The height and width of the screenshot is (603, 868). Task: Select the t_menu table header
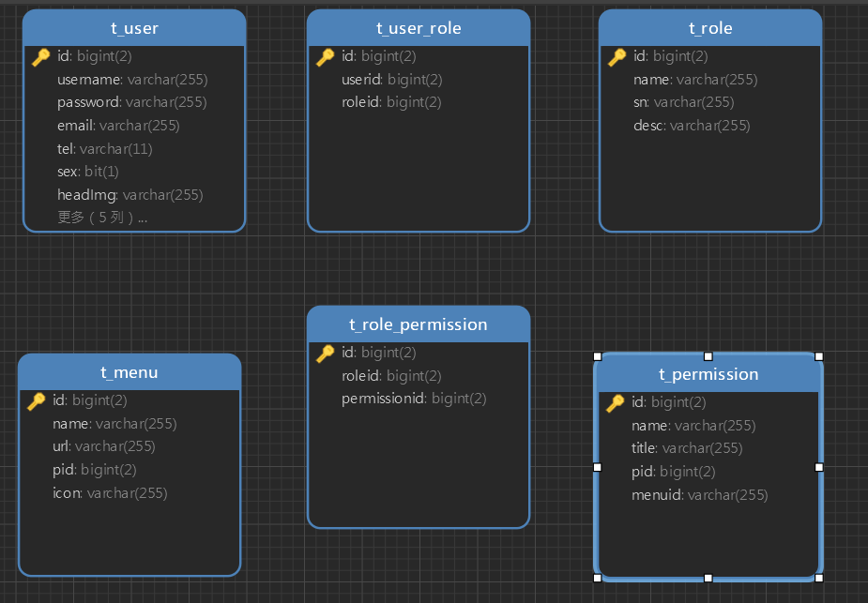pos(129,372)
